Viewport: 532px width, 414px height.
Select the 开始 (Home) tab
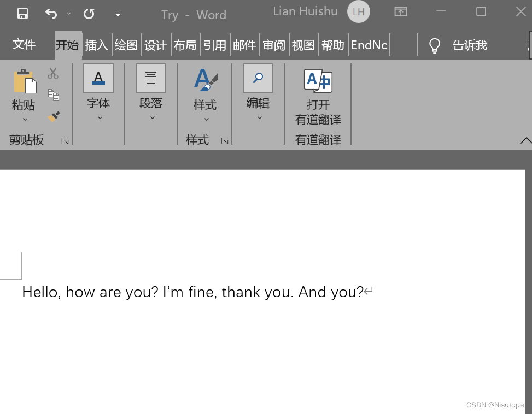click(x=67, y=45)
